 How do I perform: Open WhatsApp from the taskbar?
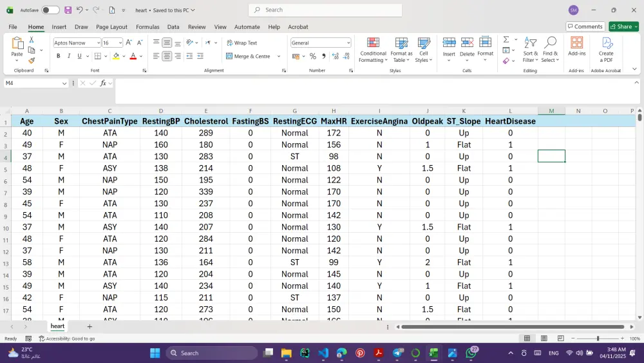click(x=471, y=353)
